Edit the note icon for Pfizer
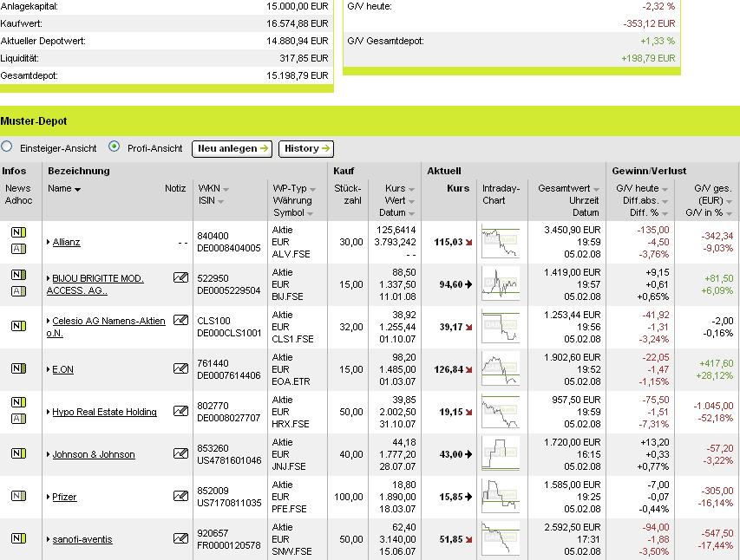This screenshot has width=740, height=560. tap(180, 495)
